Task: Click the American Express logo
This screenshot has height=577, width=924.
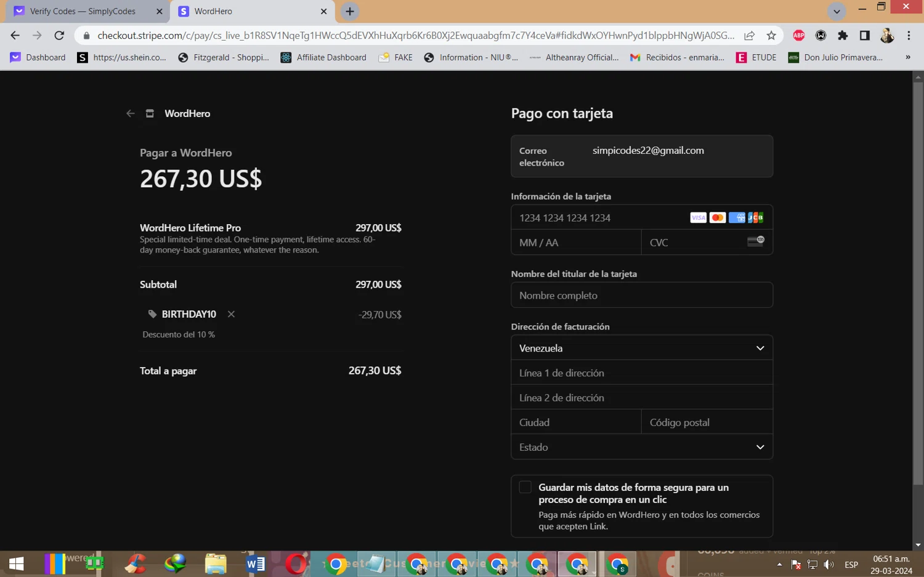Action: [737, 217]
